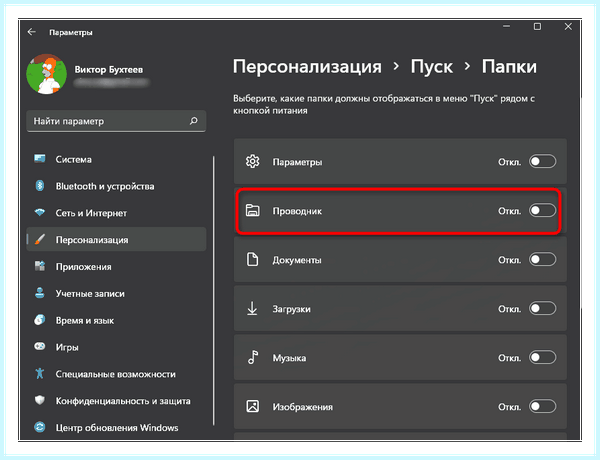
Task: Click the Учетные записи person icon
Action: pyautogui.click(x=40, y=293)
